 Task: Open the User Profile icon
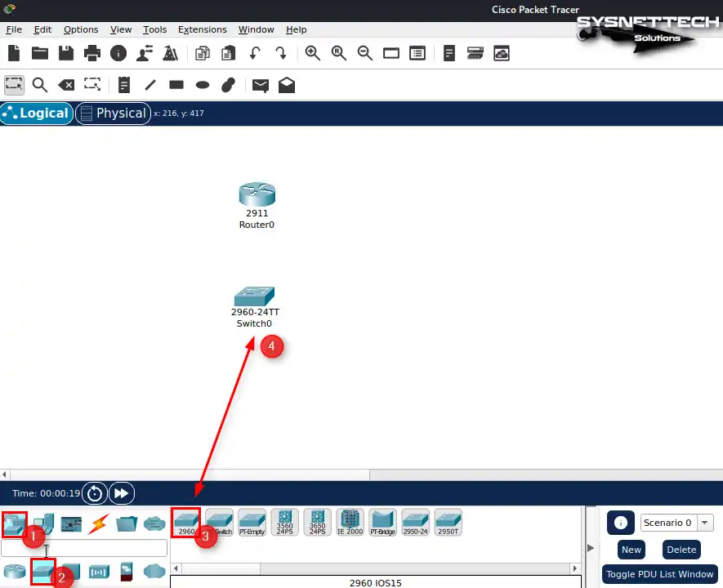point(145,53)
